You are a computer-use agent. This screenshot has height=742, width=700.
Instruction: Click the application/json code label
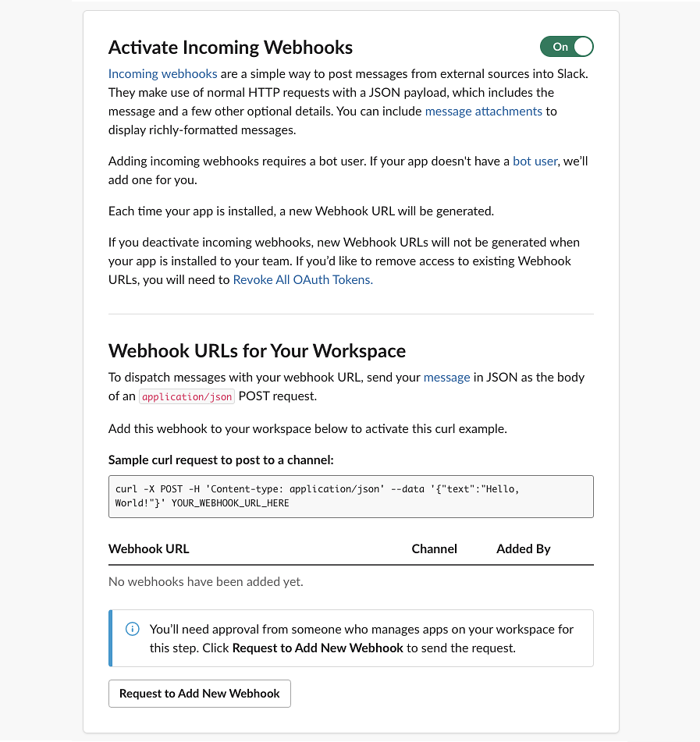[x=187, y=396]
